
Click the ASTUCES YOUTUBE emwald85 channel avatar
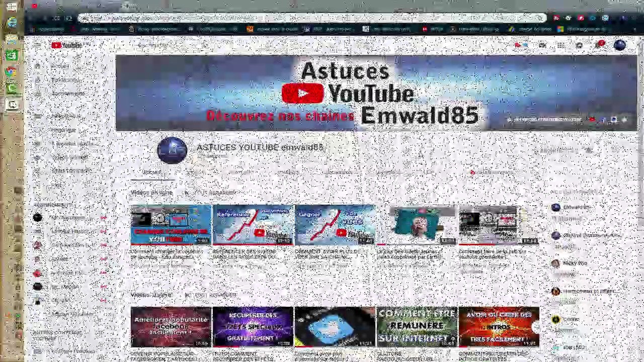(172, 150)
